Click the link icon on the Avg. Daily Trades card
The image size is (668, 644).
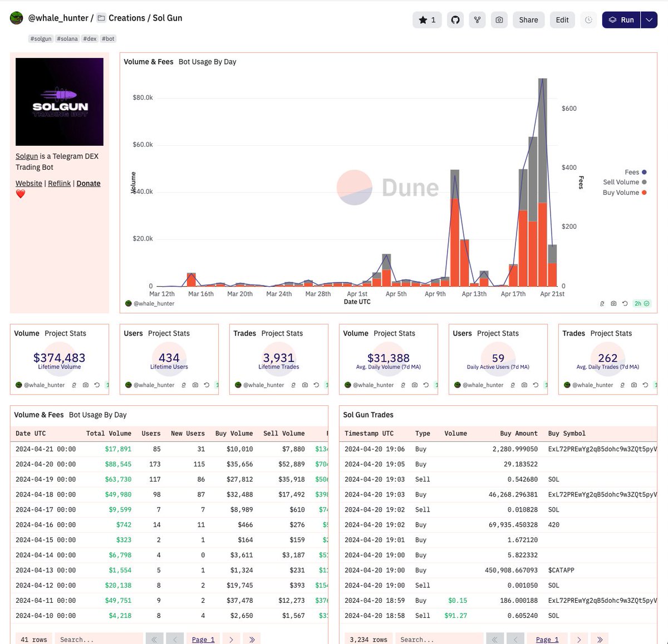622,385
